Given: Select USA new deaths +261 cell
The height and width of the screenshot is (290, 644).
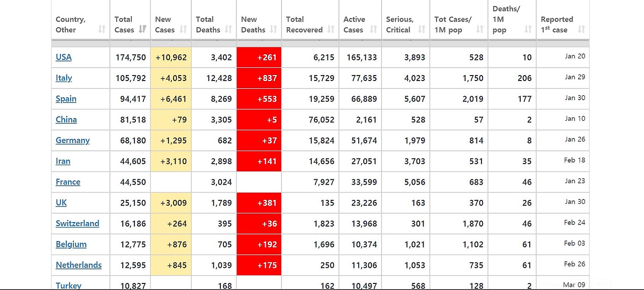Looking at the screenshot, I should tap(259, 57).
